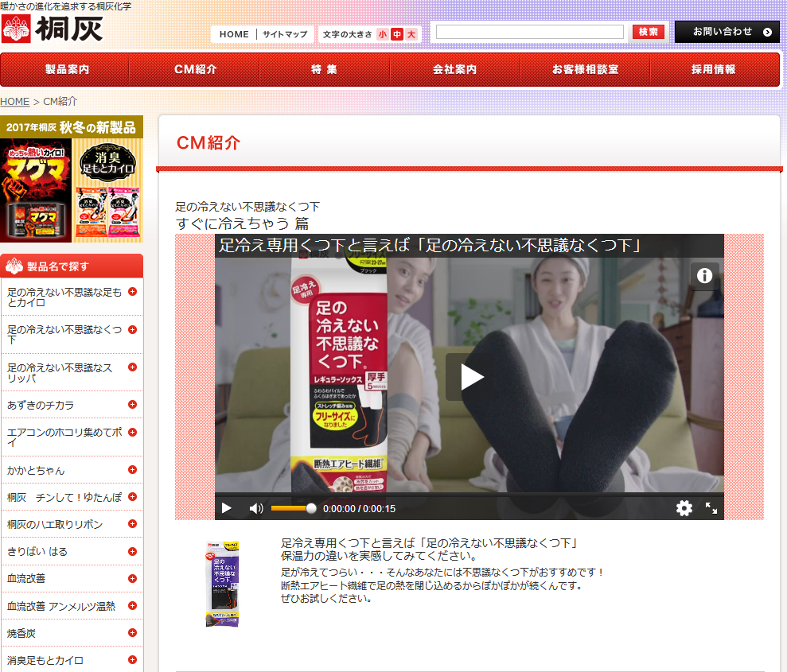Open あずきのチカラ product link
The image size is (787, 672).
(x=41, y=406)
